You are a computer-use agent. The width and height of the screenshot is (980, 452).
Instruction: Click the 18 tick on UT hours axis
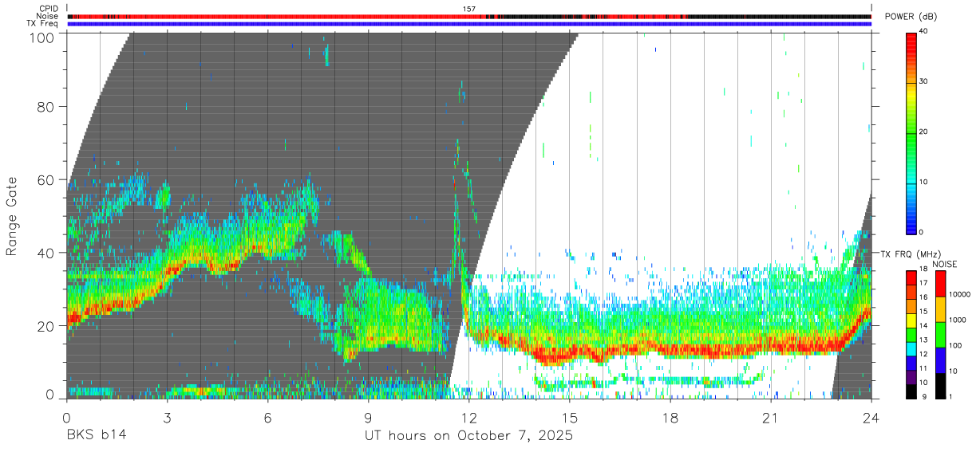670,416
